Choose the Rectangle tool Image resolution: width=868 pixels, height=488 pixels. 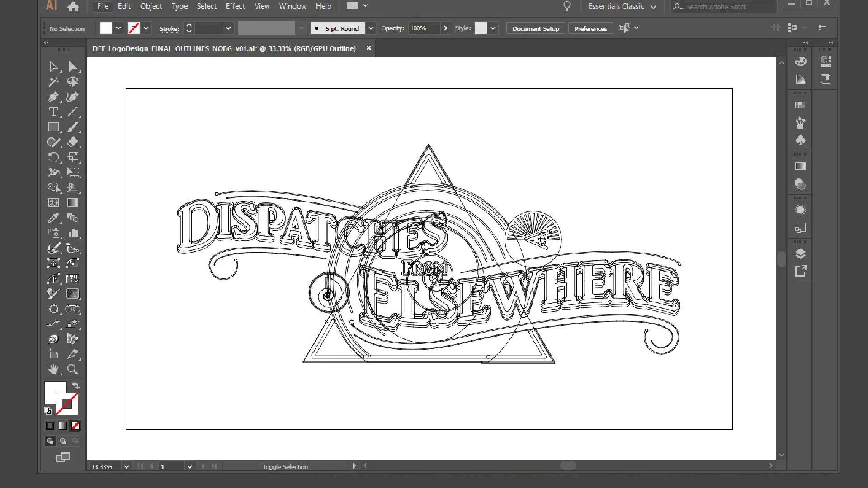pos(53,127)
